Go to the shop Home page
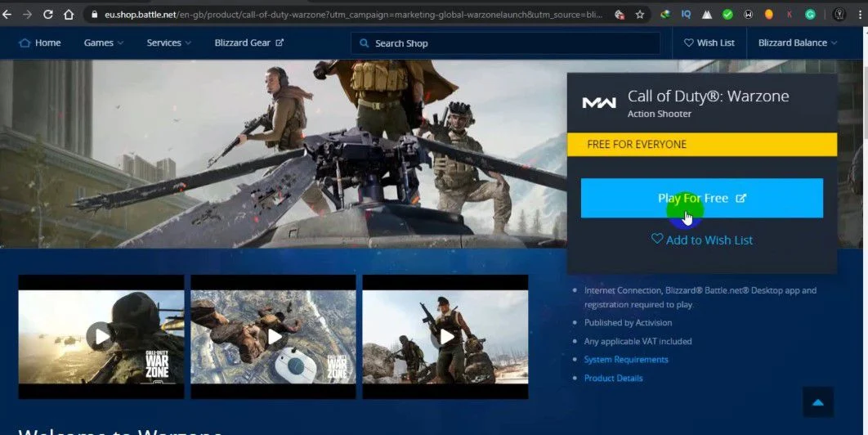 (40, 43)
